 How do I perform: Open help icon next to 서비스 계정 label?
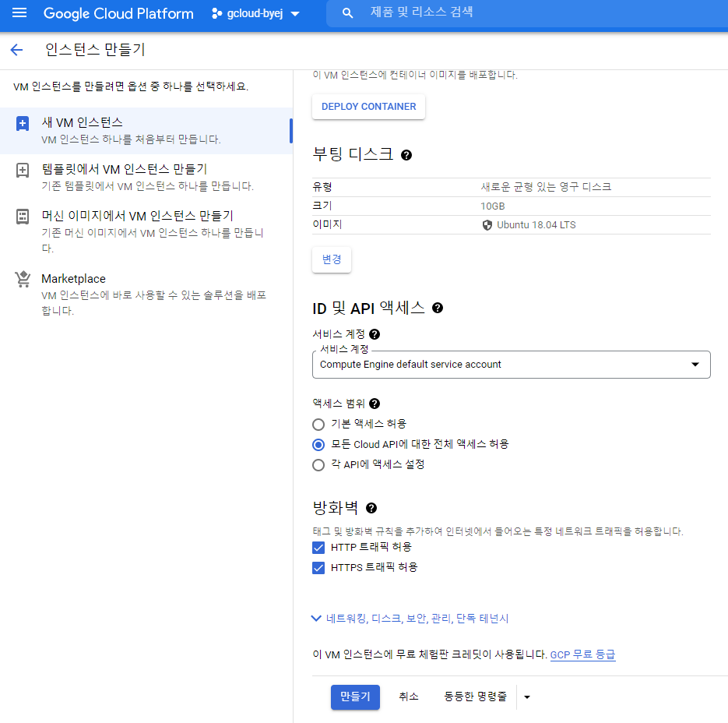375,334
